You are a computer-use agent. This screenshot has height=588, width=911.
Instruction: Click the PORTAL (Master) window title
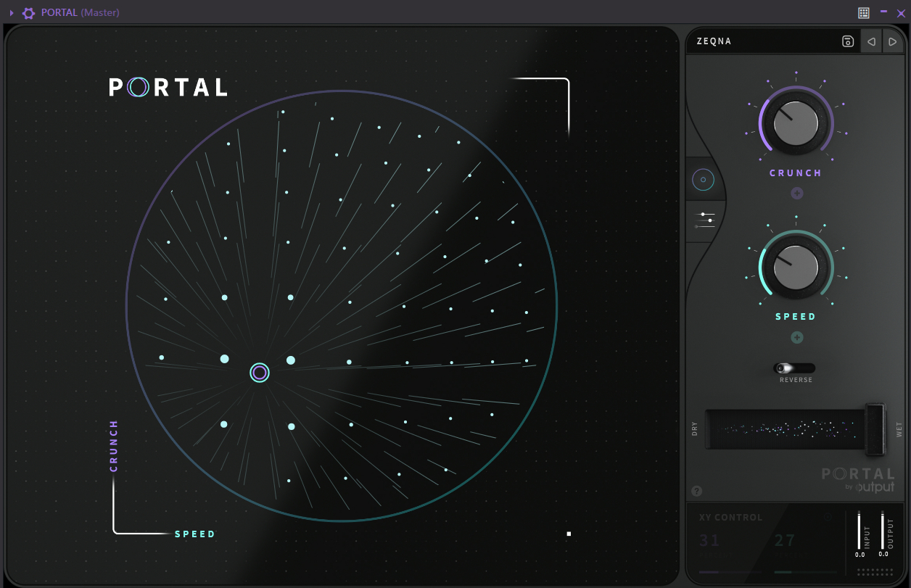(x=81, y=12)
